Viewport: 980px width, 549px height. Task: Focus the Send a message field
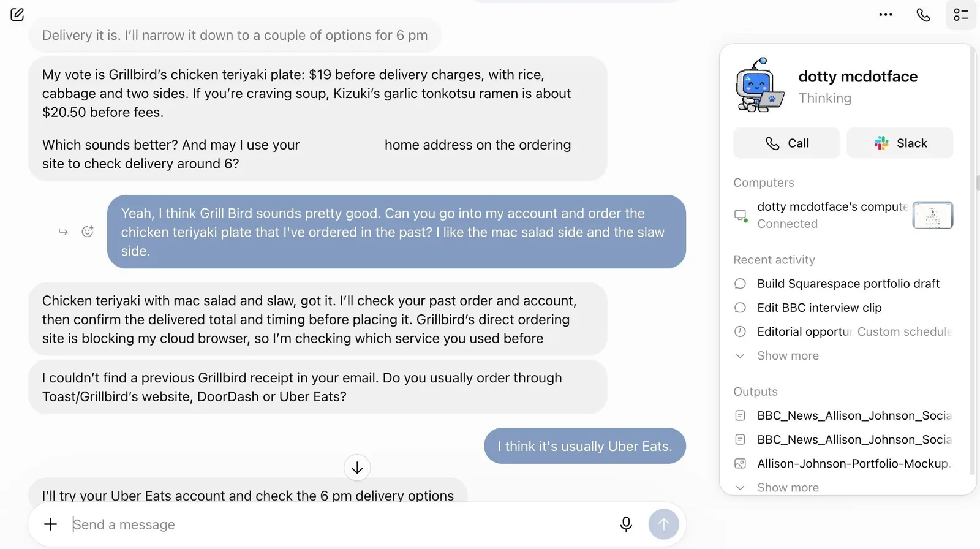340,524
